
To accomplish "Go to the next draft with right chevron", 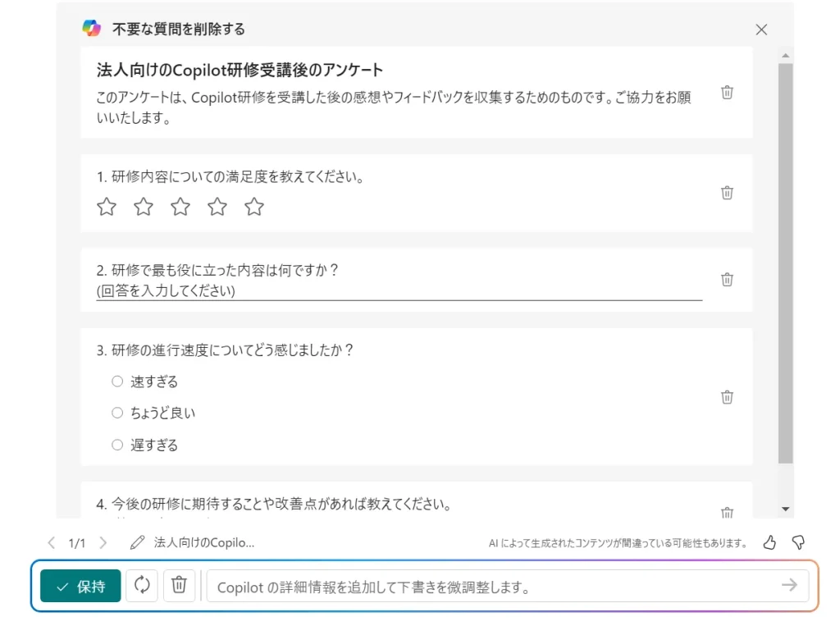I will (x=103, y=542).
